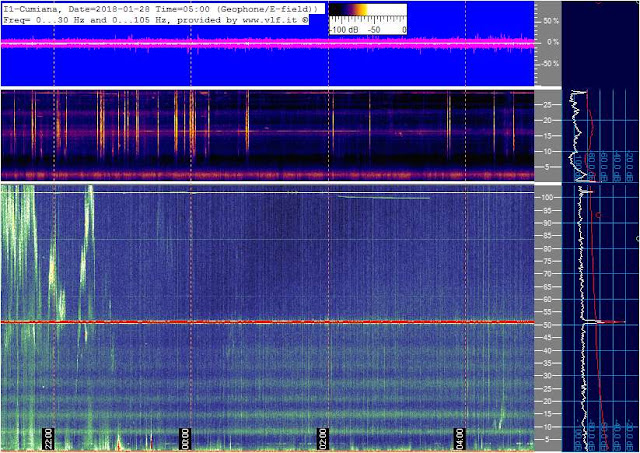Click the 75 Hz frequency axis label
Image resolution: width=640 pixels, height=453 pixels.
[547, 261]
